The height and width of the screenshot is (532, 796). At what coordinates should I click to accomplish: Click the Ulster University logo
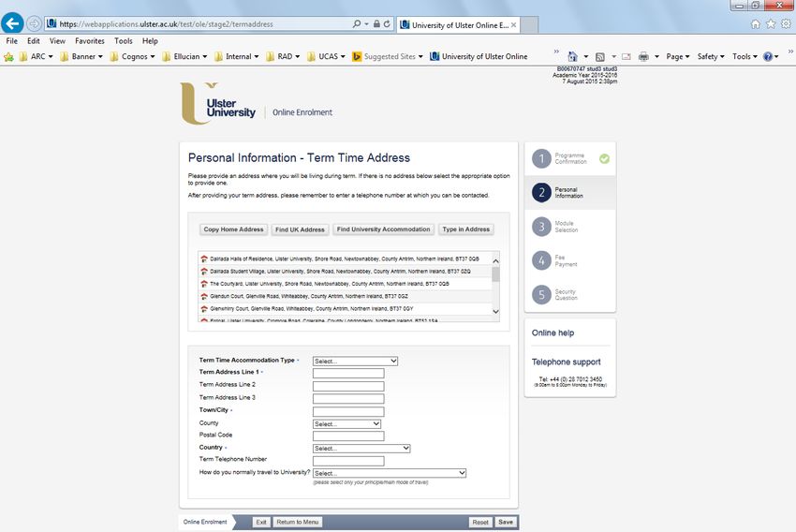218,104
